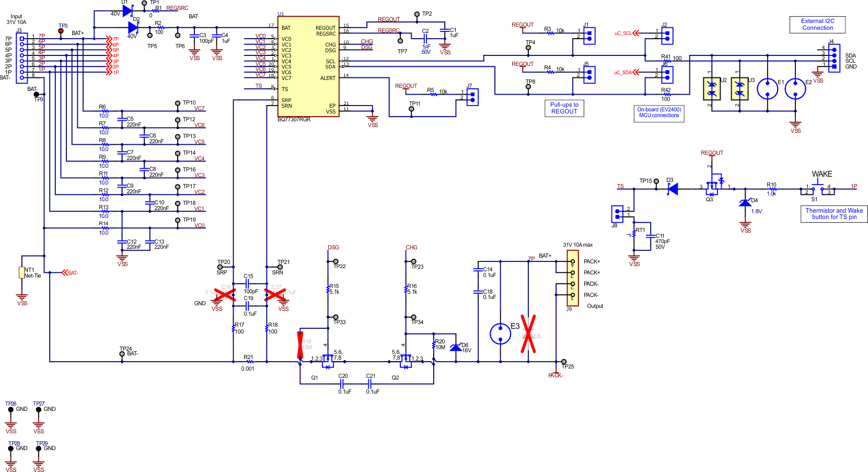Select the 'Pull-ups to REGOUT' note
Image resolution: width=868 pixels, height=472 pixels.
[x=564, y=108]
